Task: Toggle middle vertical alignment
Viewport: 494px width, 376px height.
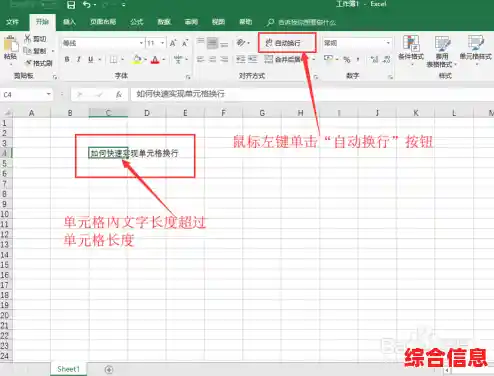Action: pos(213,43)
